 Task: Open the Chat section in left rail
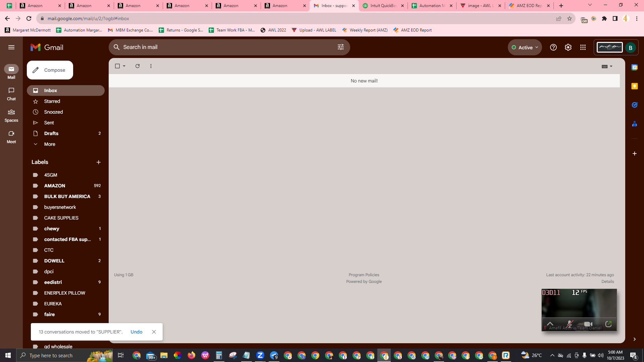(x=11, y=94)
